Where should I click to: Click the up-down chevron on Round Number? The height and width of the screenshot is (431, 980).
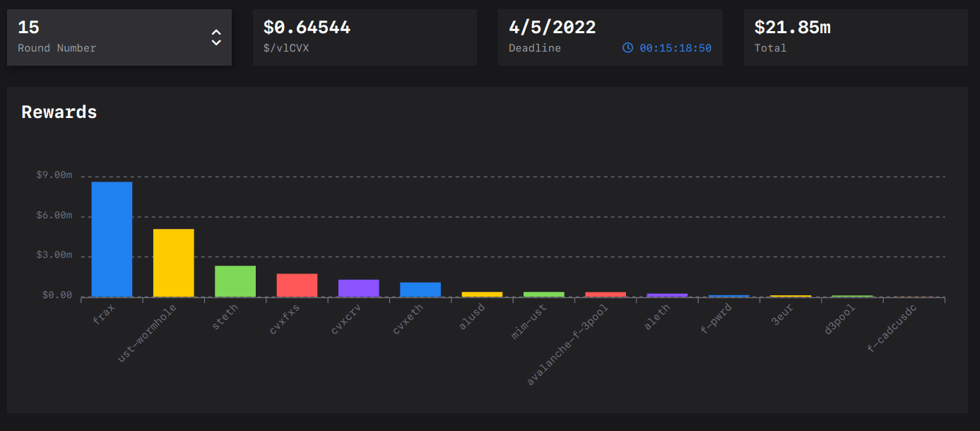216,37
